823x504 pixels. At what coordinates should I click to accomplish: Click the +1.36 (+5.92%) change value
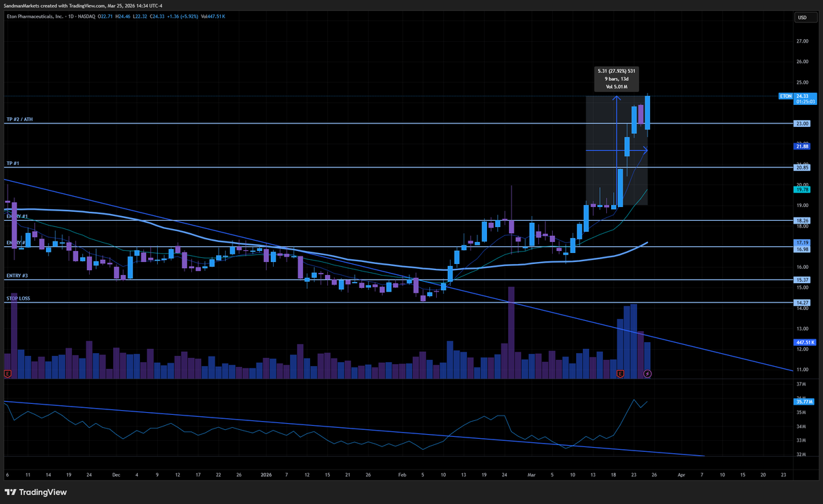coord(182,16)
